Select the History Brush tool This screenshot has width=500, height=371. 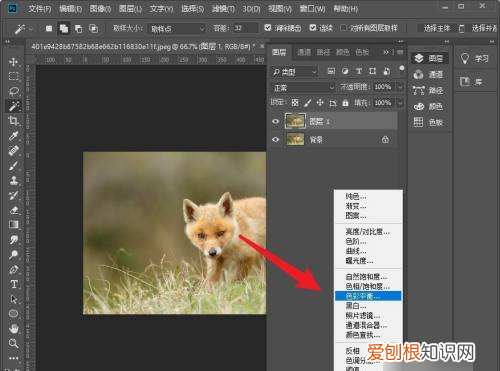click(x=13, y=195)
